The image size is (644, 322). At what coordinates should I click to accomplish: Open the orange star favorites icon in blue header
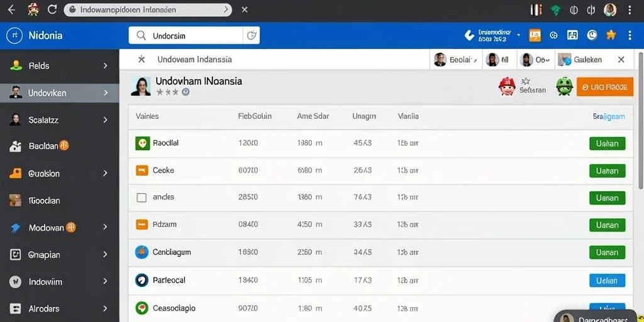611,35
